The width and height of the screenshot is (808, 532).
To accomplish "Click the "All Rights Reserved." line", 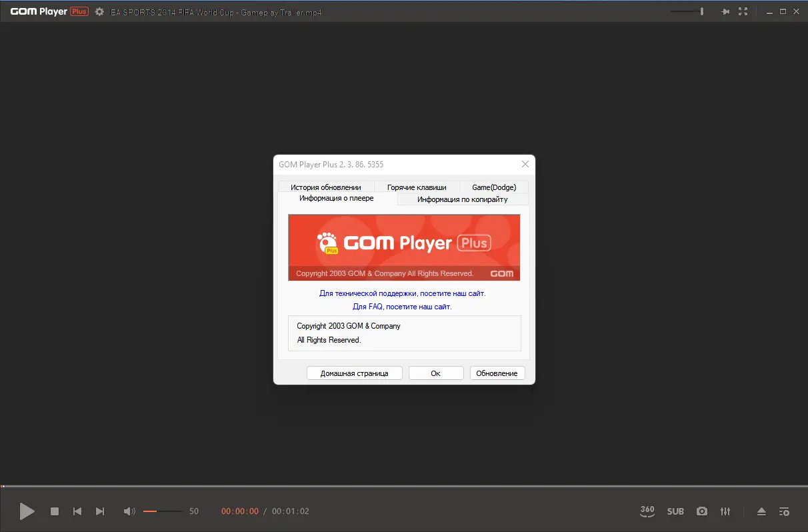I will [329, 340].
